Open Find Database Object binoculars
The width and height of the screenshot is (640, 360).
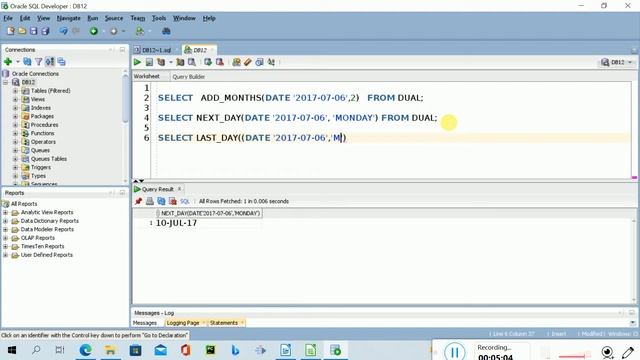166,31
